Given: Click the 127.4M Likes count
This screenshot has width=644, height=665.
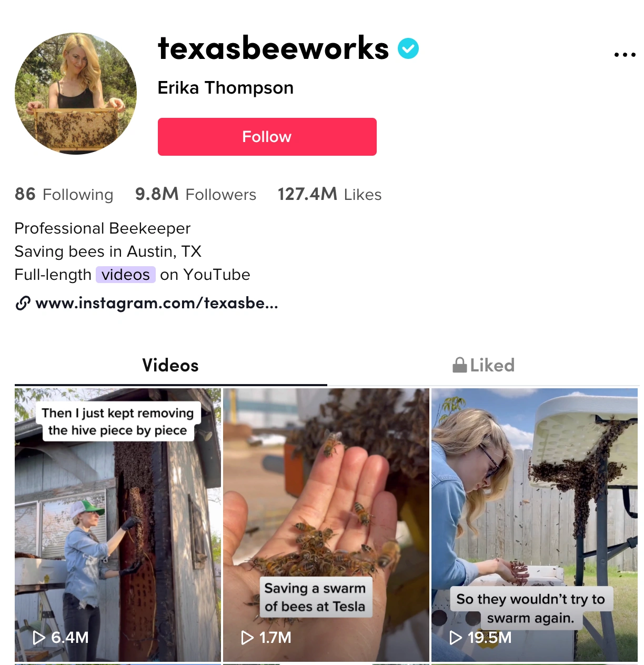Looking at the screenshot, I should click(x=330, y=194).
